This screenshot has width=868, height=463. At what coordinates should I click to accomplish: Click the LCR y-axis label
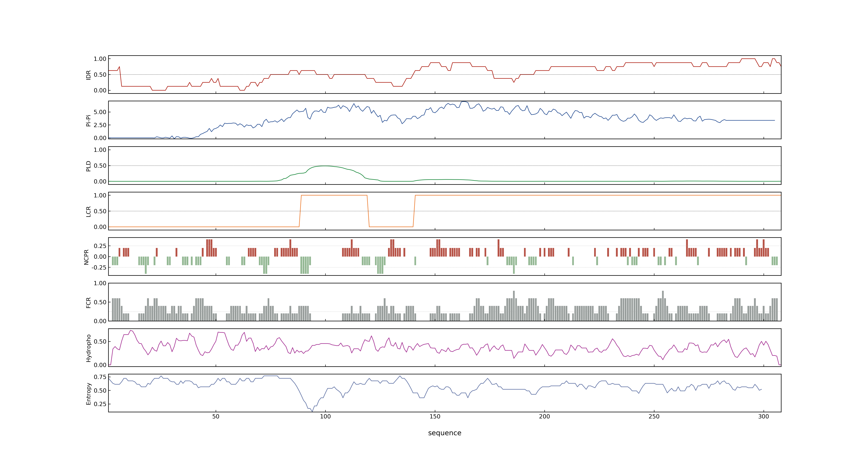(88, 211)
